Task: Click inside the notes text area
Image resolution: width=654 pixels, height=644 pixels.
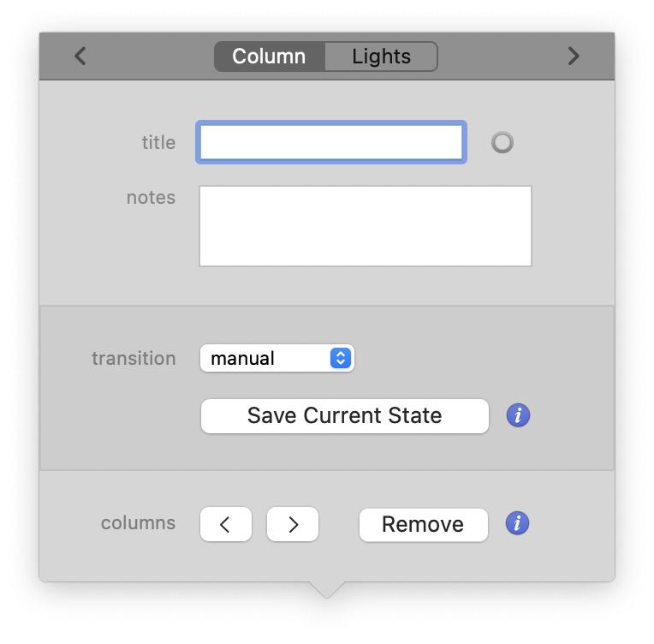Action: coord(366,226)
